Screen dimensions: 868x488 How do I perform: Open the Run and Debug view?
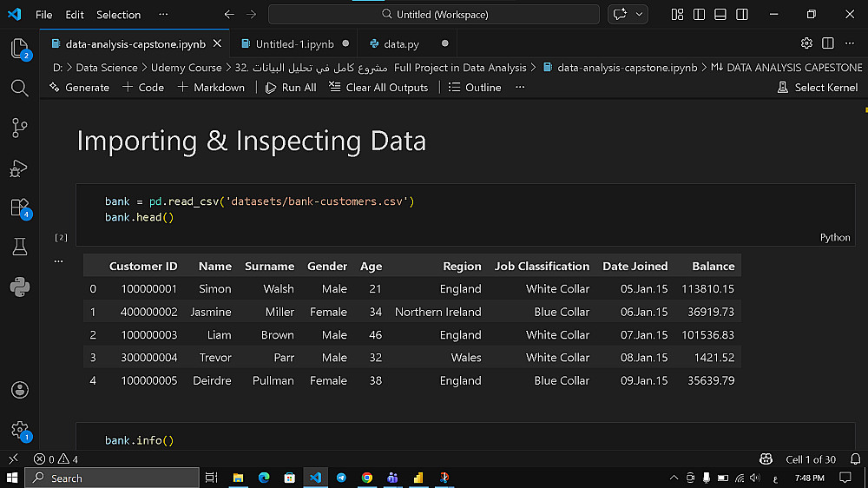pyautogui.click(x=19, y=168)
